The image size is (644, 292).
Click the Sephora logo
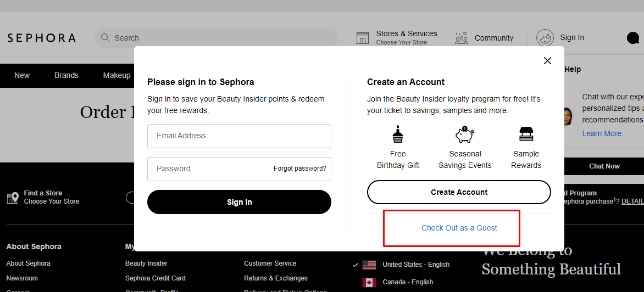[x=41, y=38]
